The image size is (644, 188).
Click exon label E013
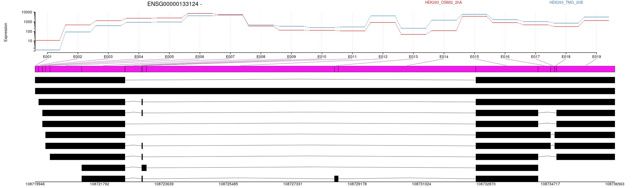point(413,57)
